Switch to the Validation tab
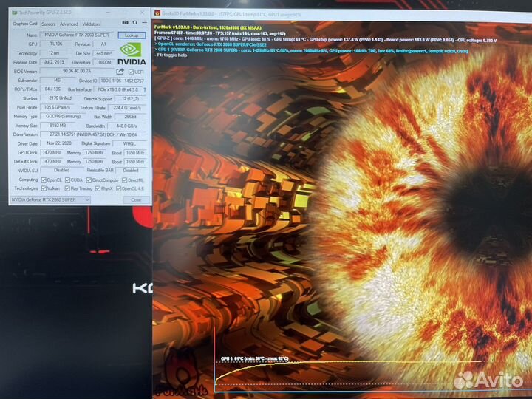This screenshot has width=532, height=399. tap(91, 24)
